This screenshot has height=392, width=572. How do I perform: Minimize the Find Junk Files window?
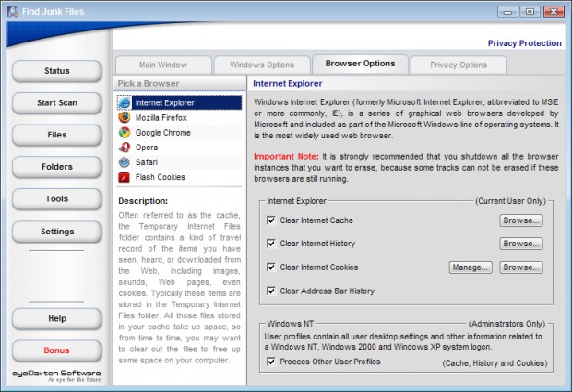(507, 12)
